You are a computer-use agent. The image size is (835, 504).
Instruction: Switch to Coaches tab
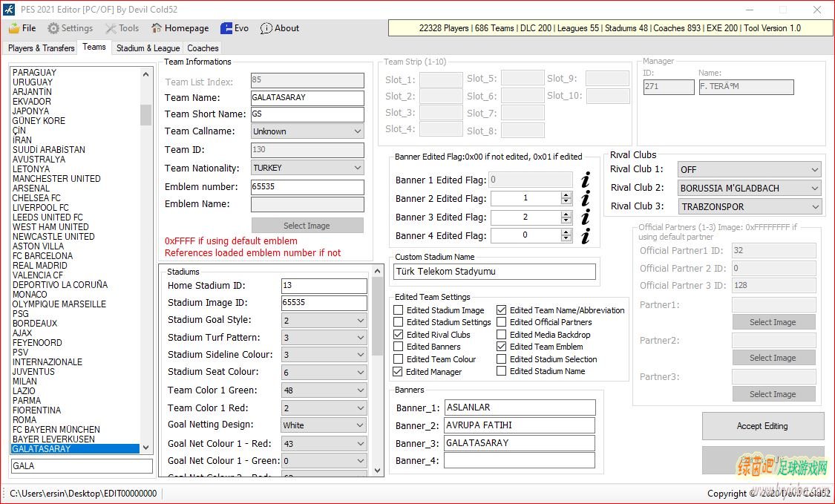[x=203, y=48]
